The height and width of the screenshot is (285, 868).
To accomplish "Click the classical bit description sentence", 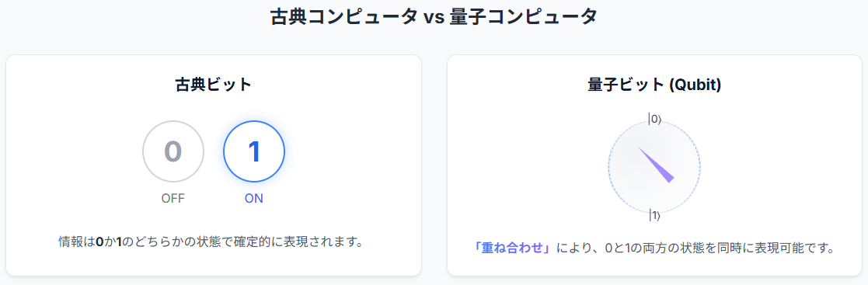I will [214, 242].
